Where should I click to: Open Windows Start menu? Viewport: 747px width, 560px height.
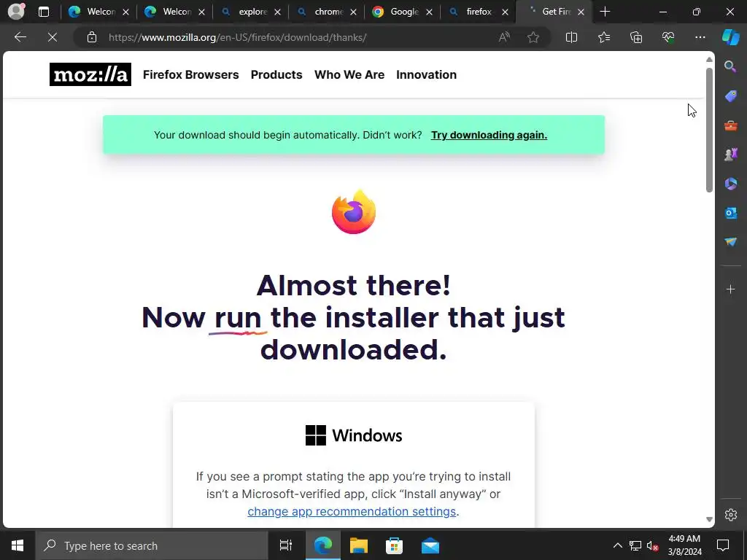point(18,545)
